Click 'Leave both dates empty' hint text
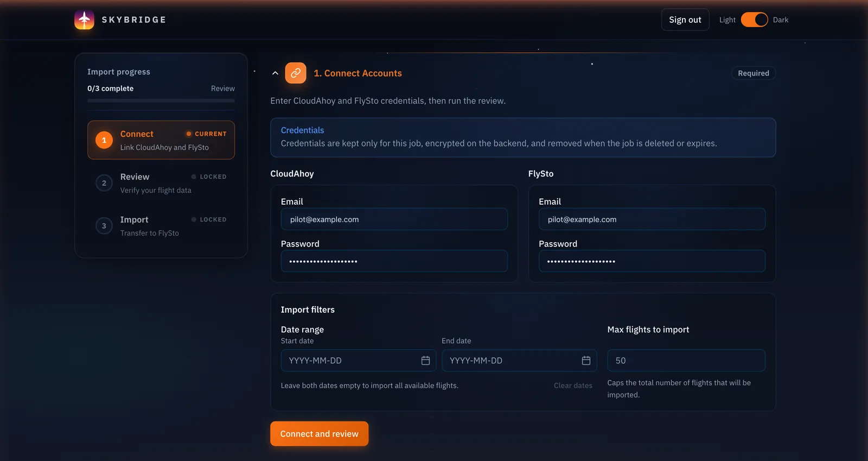This screenshot has height=461, width=868. (369, 386)
